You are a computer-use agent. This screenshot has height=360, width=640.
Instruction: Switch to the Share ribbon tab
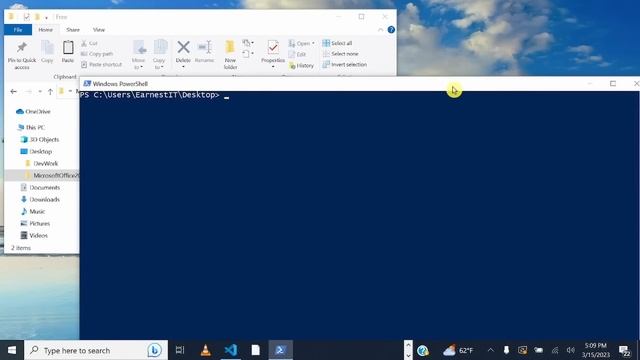[73, 30]
